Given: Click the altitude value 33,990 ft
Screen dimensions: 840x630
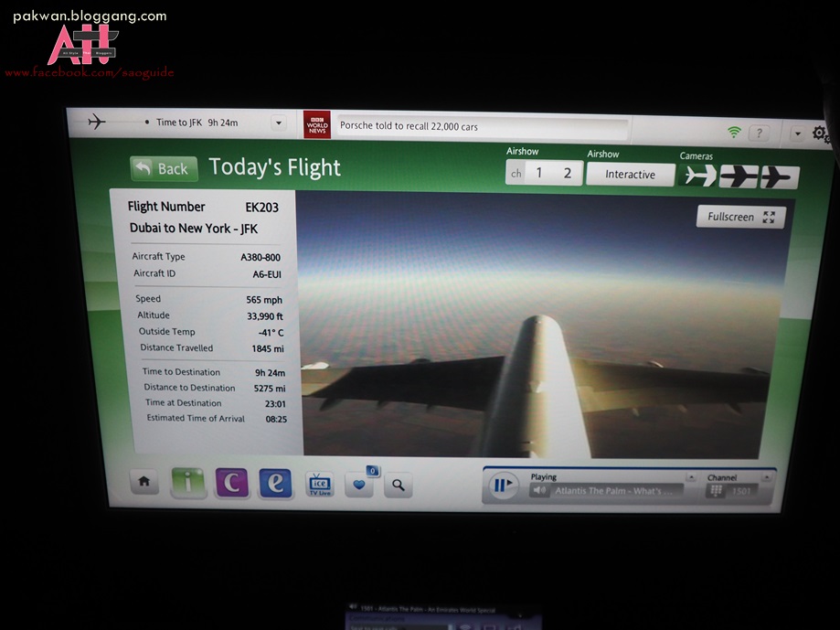Looking at the screenshot, I should (265, 316).
